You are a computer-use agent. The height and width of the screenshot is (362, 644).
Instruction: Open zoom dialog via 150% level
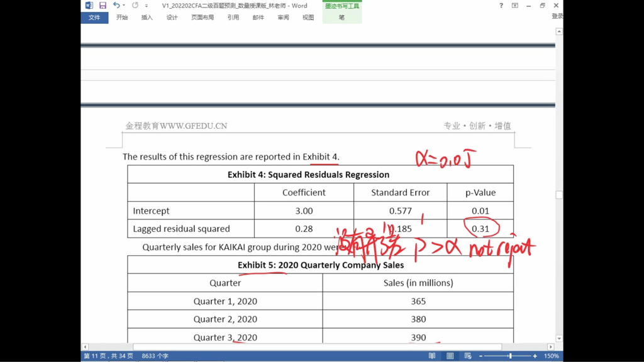(551, 356)
